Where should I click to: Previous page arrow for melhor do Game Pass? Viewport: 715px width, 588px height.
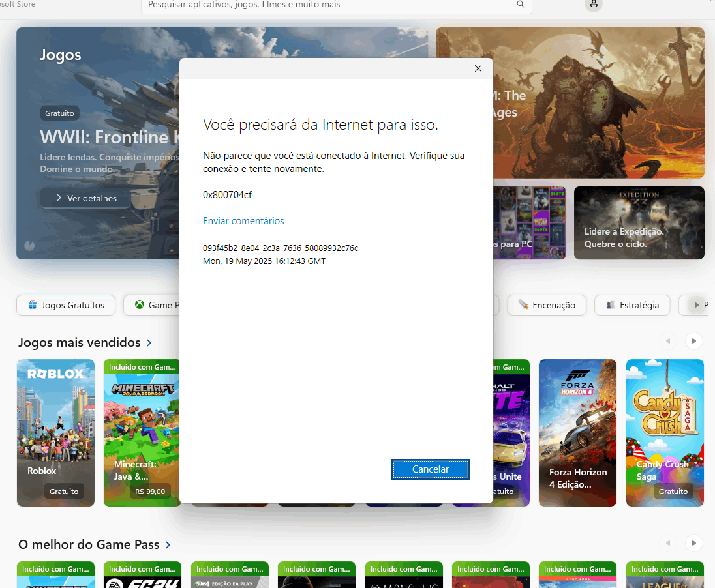668,543
